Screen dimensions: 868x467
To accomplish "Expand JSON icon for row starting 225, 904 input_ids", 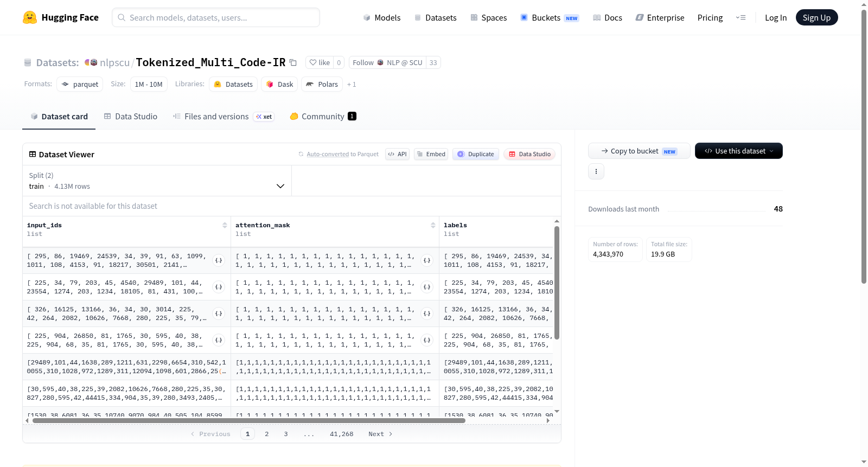I will pyautogui.click(x=219, y=340).
